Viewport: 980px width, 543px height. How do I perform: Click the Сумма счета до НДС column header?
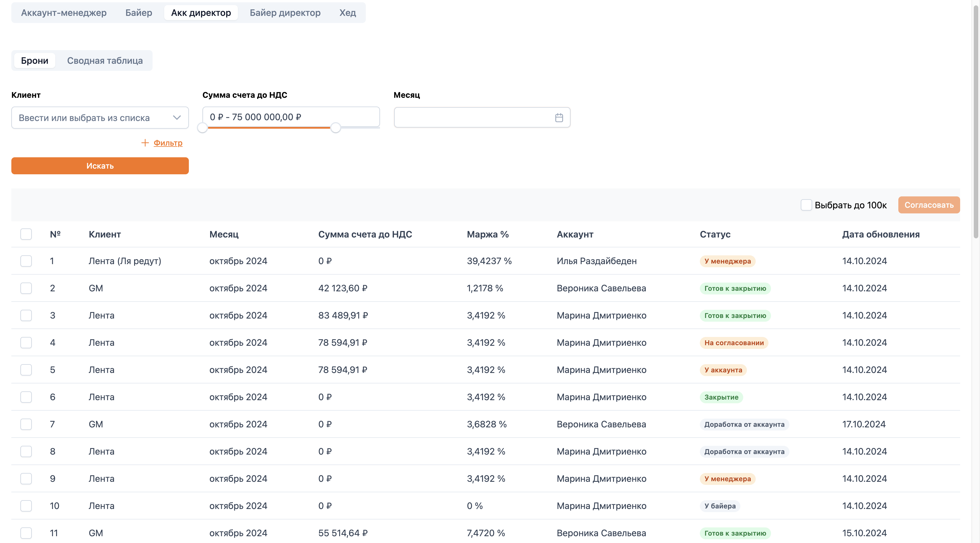point(365,234)
